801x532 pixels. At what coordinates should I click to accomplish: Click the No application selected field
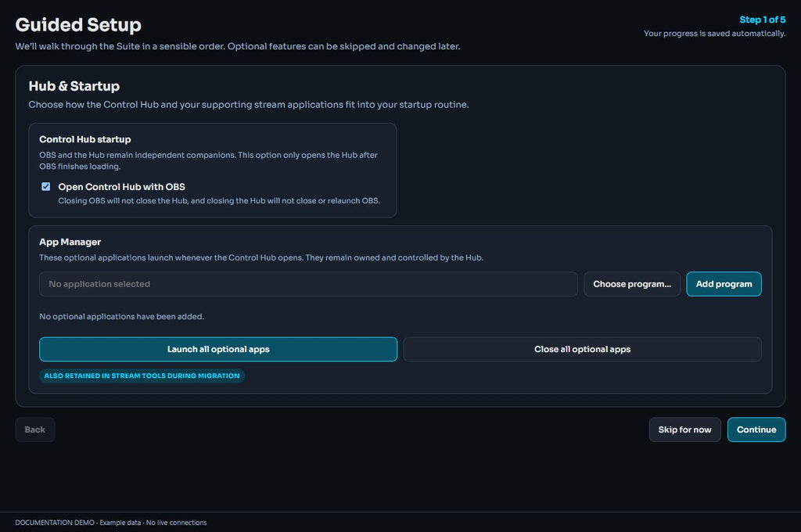308,284
